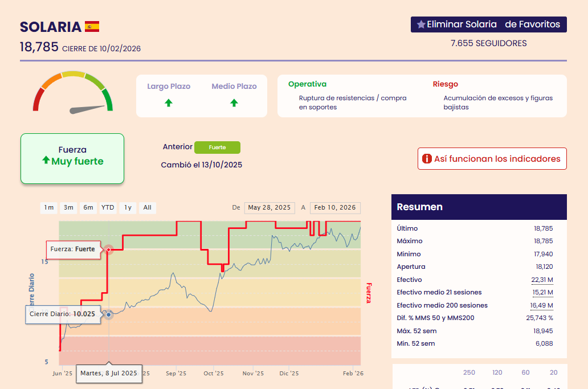Click the green arrow under Medio Plazo
The width and height of the screenshot is (588, 389).
234,103
